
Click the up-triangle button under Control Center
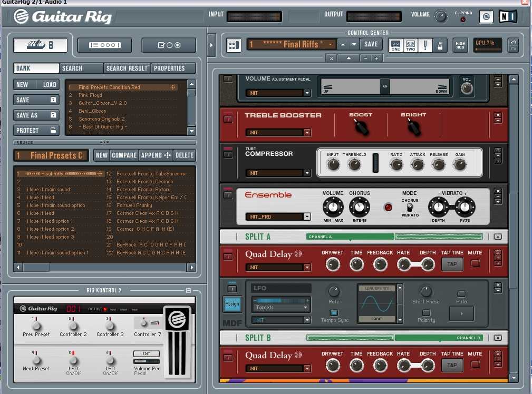pyautogui.click(x=349, y=58)
